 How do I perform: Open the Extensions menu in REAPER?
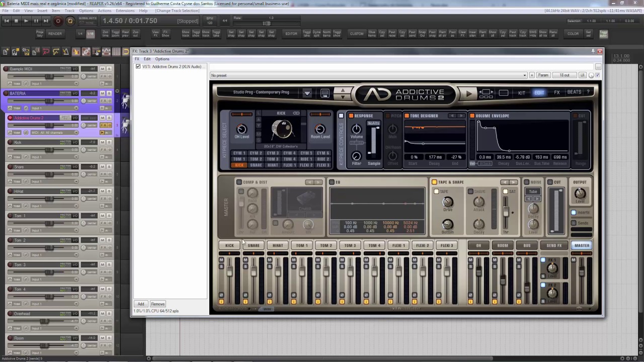(125, 11)
